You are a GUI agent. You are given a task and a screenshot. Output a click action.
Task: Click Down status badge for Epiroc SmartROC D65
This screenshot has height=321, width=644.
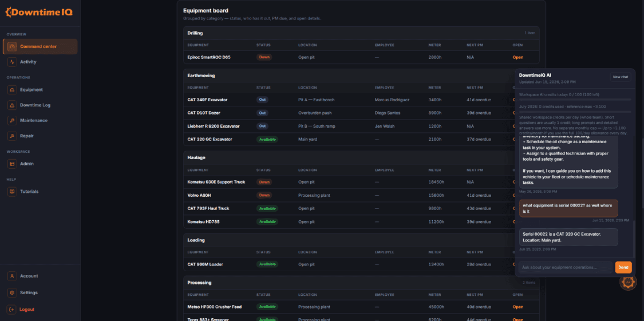264,57
